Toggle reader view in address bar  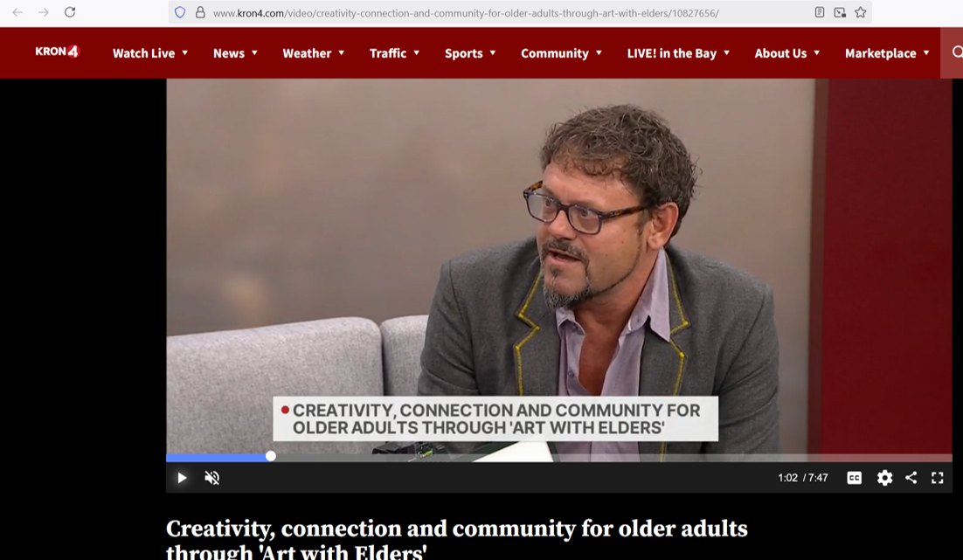[820, 12]
